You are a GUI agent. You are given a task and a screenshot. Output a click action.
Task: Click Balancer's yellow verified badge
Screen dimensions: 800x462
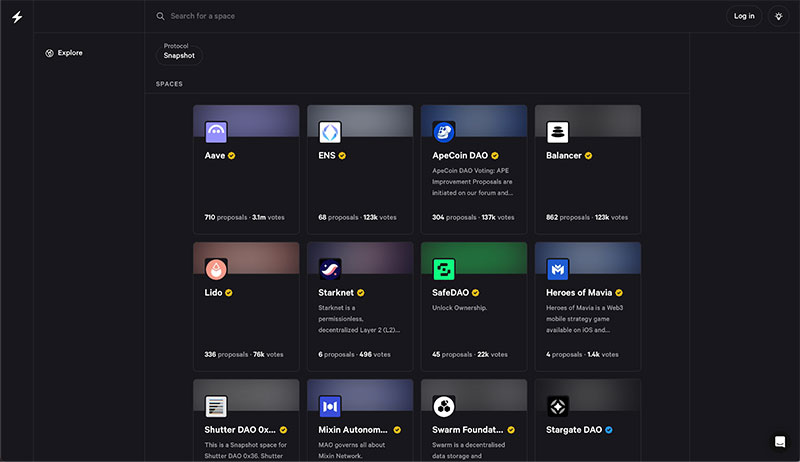[588, 156]
